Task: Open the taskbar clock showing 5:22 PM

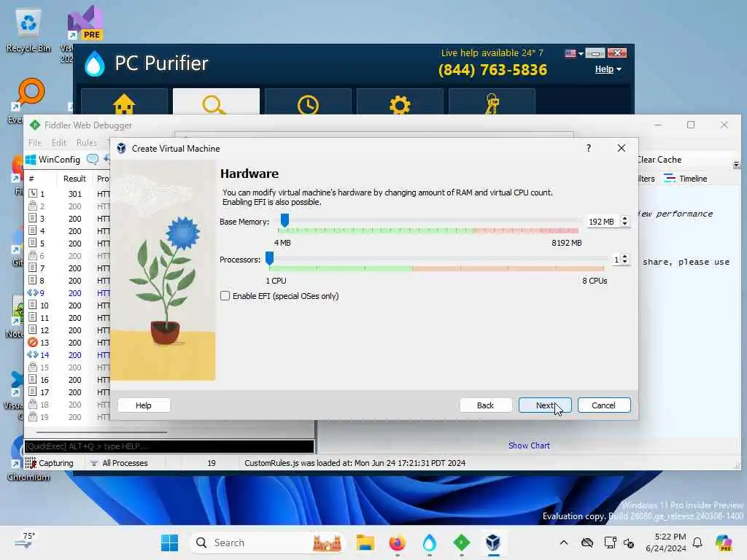Action: (x=666, y=542)
